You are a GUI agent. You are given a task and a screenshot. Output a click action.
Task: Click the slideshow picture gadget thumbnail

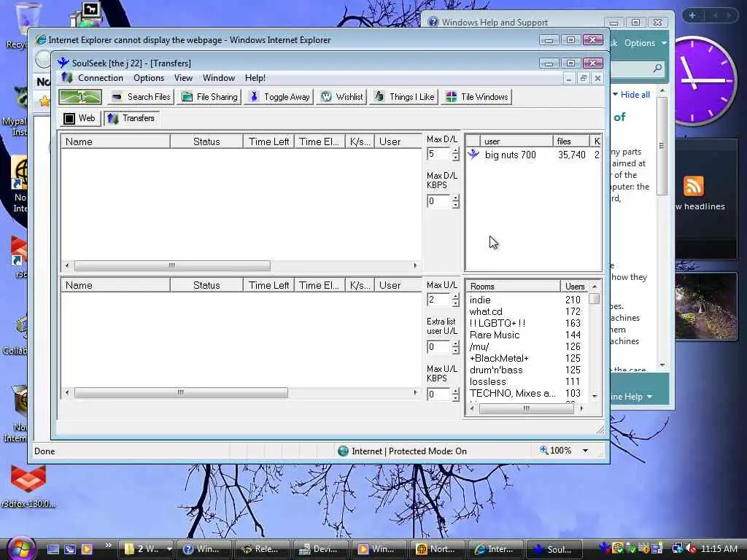[706, 306]
